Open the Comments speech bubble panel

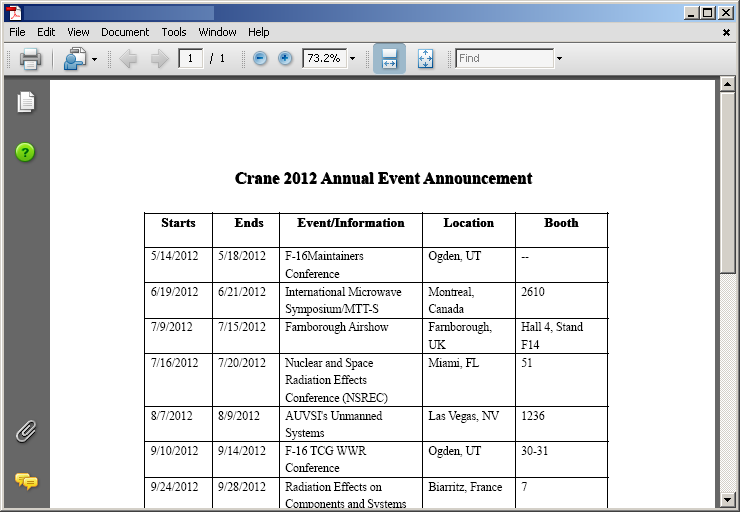coord(26,481)
